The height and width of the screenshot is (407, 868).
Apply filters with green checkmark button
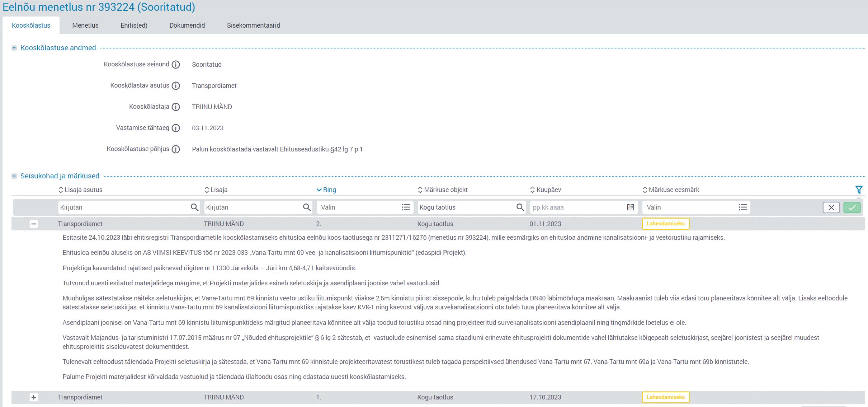point(852,207)
